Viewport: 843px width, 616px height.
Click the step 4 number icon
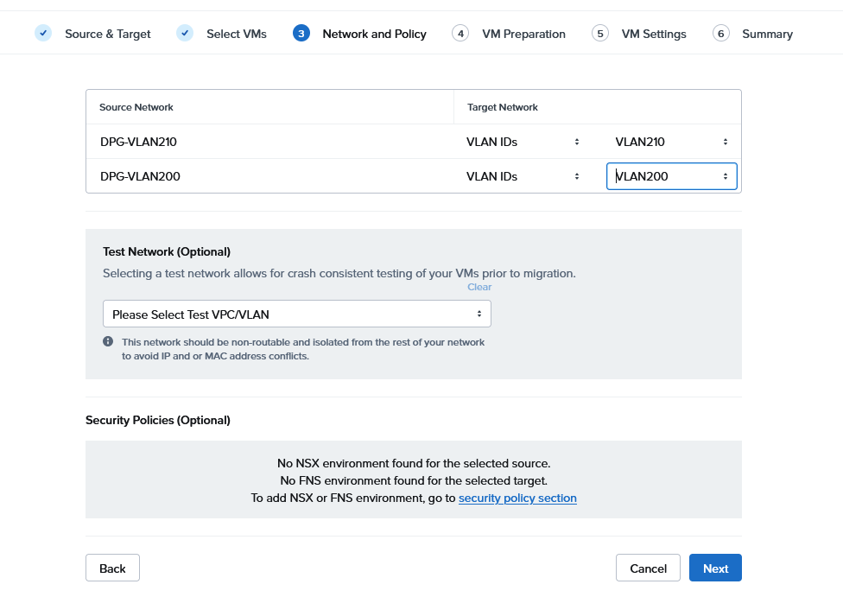(460, 34)
